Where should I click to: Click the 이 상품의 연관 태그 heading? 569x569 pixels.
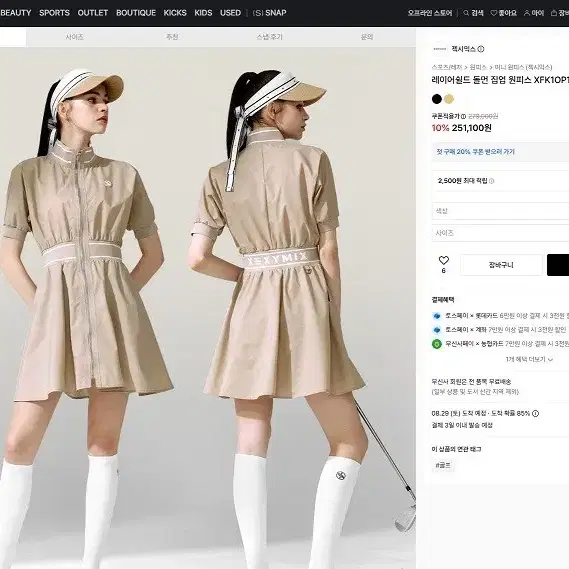(x=457, y=449)
